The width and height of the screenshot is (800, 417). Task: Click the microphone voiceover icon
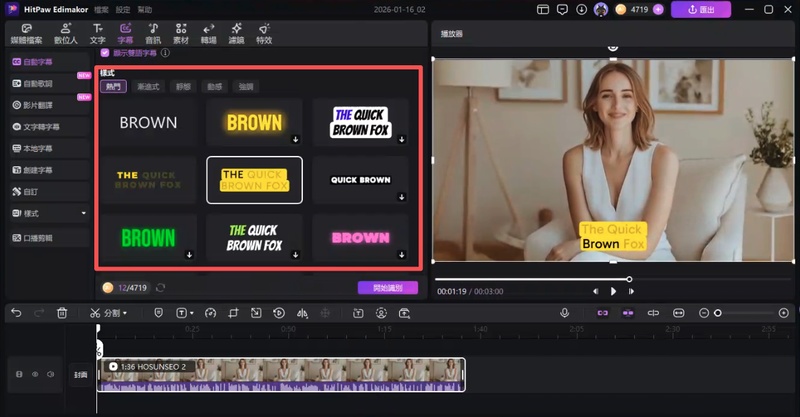click(x=565, y=313)
